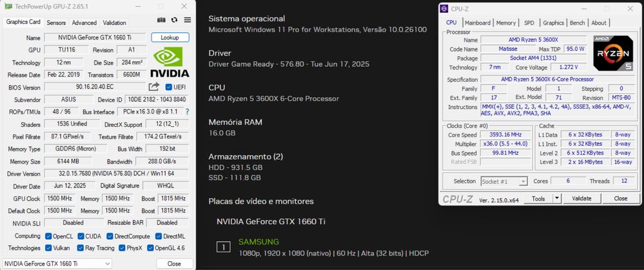Click the monitor number 1 icon beside SAMSUNG
Viewport: 644px width, 270px height.
click(x=224, y=247)
